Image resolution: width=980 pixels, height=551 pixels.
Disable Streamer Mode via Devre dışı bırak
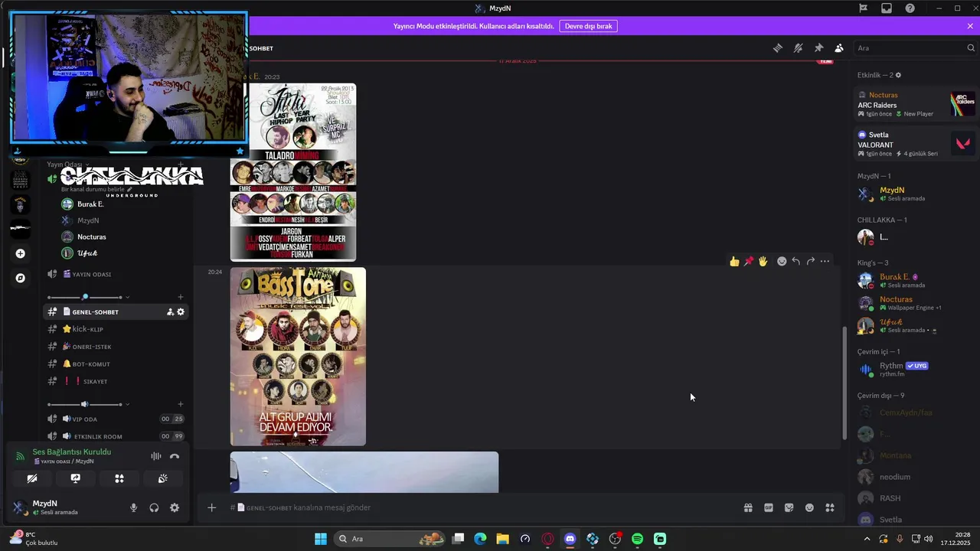[x=589, y=26]
